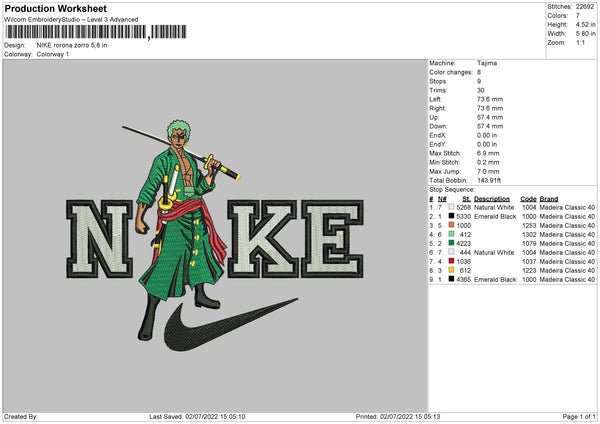Screen dimensions: 600x424
Task: Click the Total Bobbin value 143.91ft
Action: 489,180
